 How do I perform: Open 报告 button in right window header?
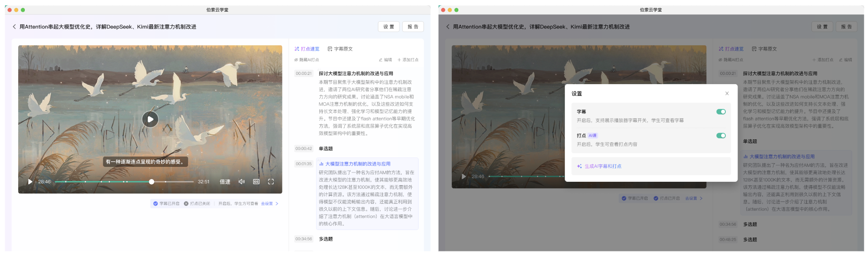(846, 27)
